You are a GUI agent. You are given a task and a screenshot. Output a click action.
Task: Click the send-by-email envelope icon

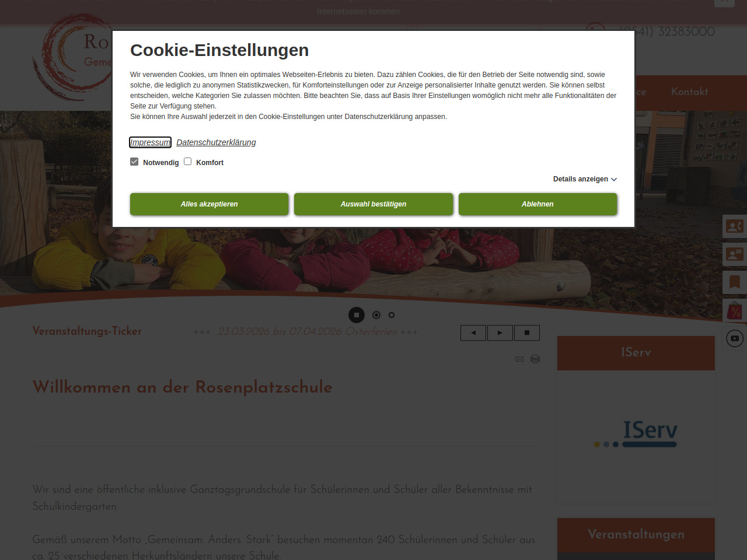[519, 359]
